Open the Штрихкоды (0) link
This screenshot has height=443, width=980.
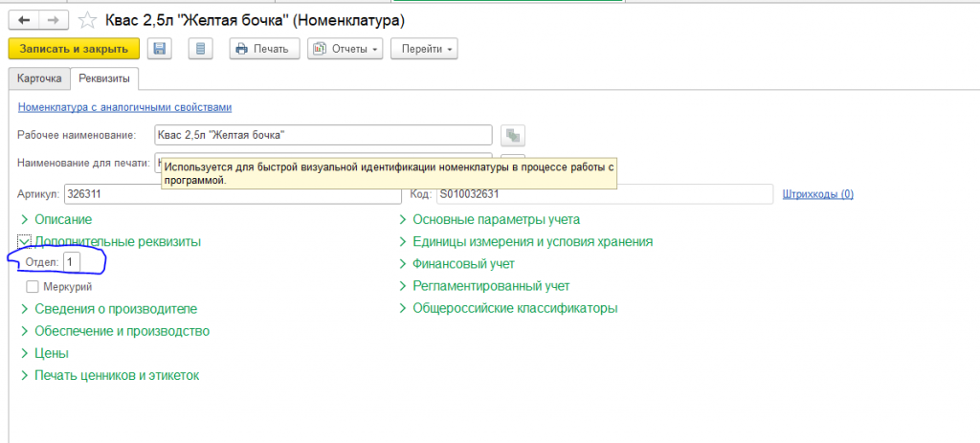[x=818, y=194]
